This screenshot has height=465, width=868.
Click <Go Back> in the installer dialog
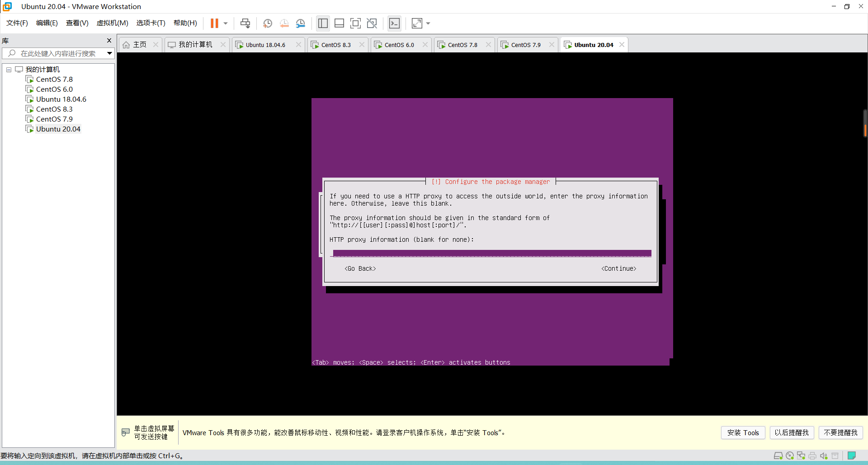click(x=360, y=268)
